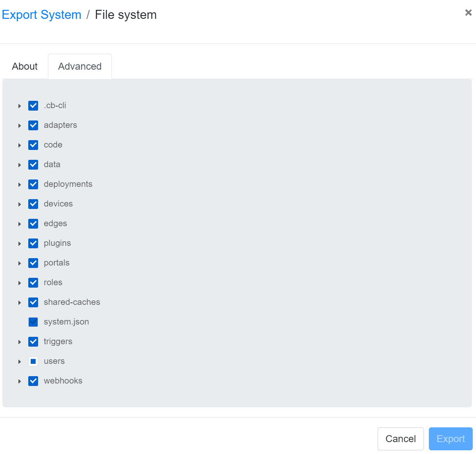Toggle the partially selected users checkbox
Viewport: 476px width, 454px height.
(x=33, y=361)
